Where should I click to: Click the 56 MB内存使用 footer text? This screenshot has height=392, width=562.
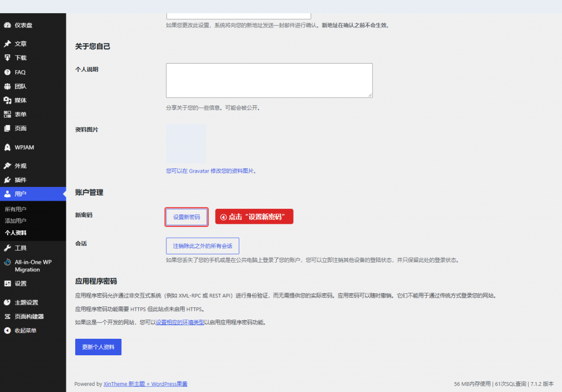[x=472, y=384]
